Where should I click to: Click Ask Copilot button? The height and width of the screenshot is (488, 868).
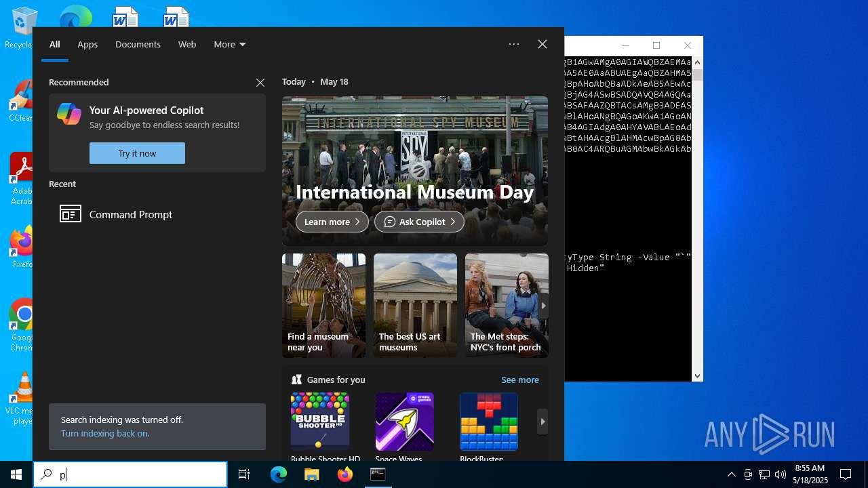click(x=419, y=222)
